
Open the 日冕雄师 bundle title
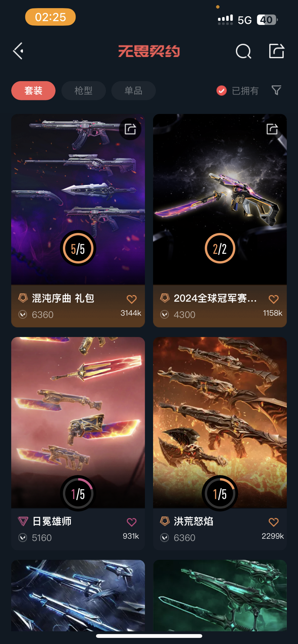point(52,521)
